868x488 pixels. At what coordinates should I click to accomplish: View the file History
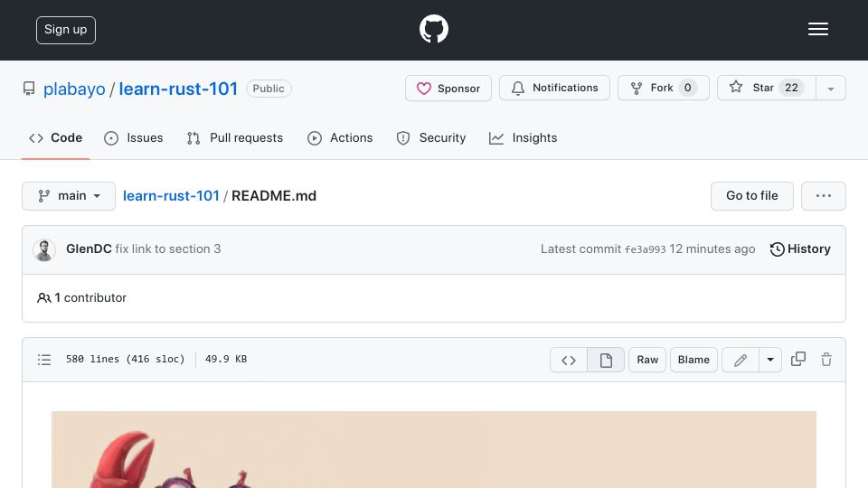800,249
